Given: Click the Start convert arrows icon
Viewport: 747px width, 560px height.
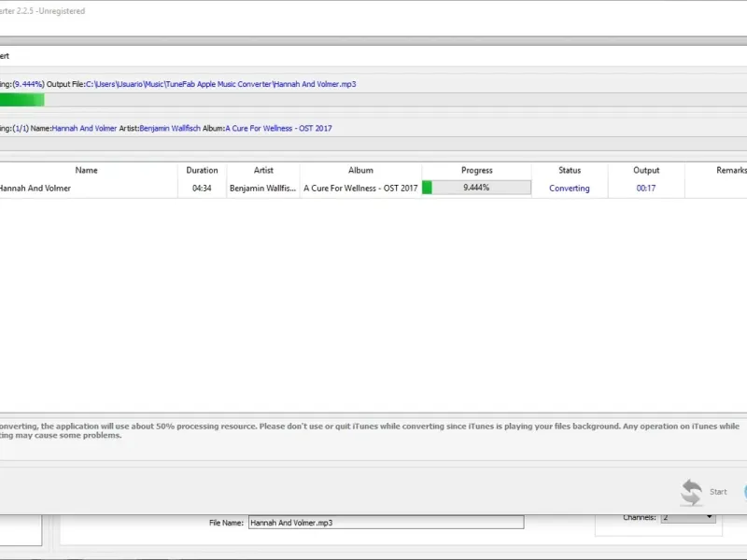Looking at the screenshot, I should click(x=691, y=492).
